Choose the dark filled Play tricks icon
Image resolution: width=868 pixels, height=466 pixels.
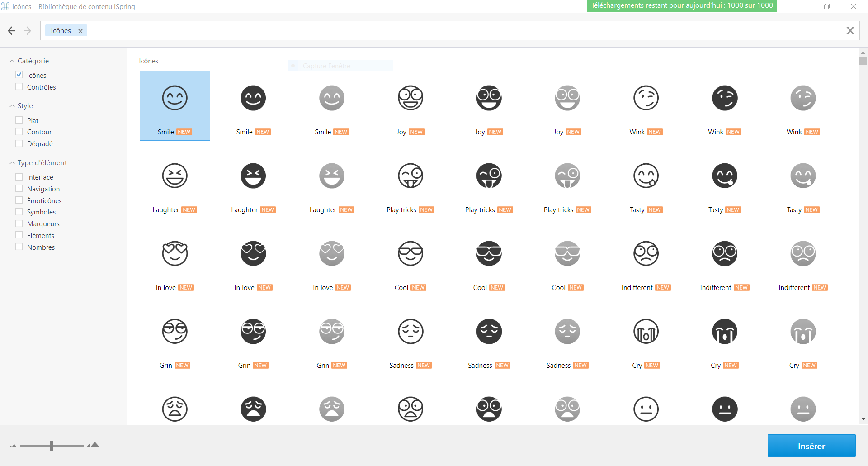coord(489,176)
